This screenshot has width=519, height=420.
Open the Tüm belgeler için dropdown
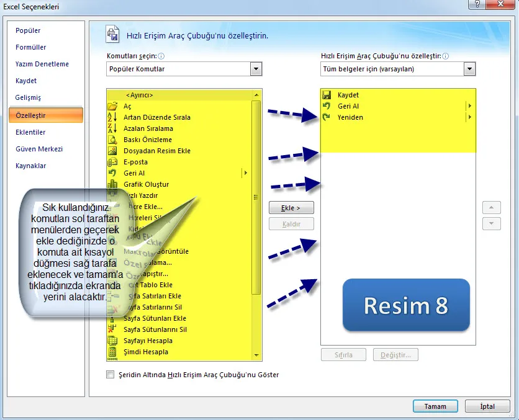(x=470, y=69)
